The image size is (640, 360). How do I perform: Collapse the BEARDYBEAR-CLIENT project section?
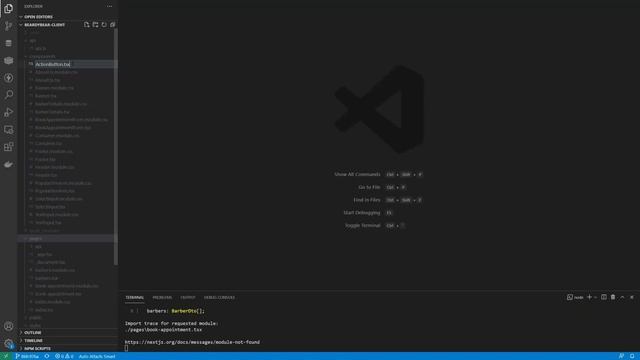(44, 25)
